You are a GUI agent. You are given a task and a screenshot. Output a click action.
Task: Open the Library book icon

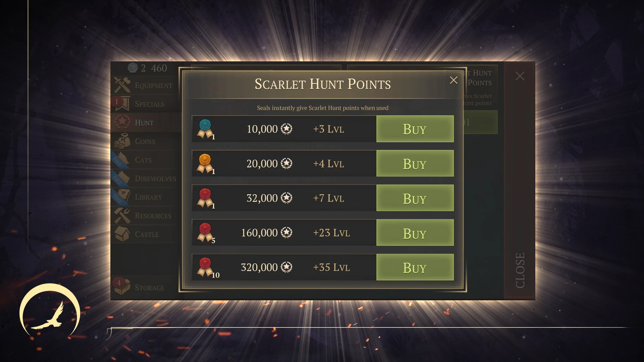point(123,197)
